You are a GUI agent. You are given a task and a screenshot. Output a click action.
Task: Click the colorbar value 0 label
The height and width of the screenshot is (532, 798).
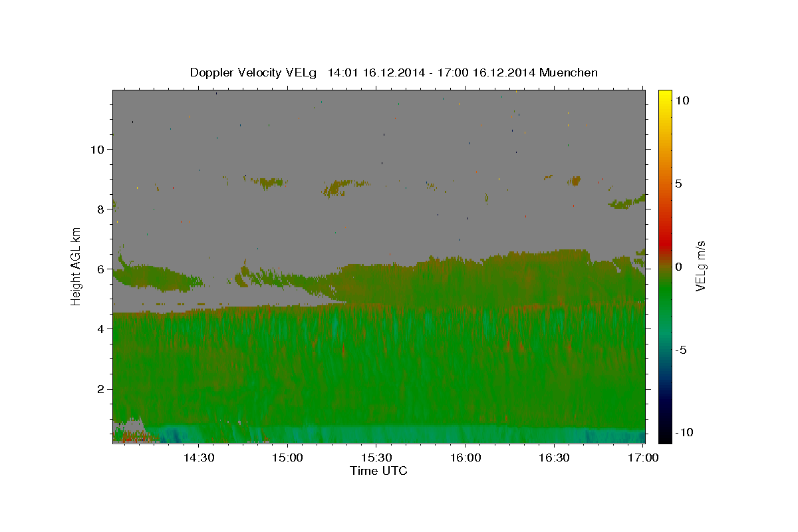pyautogui.click(x=678, y=267)
